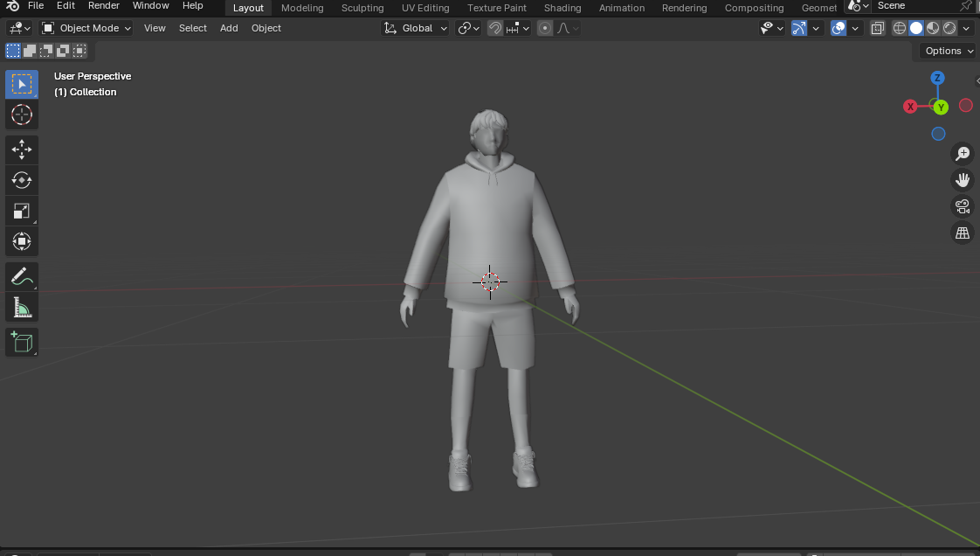Switch to the Modeling workspace tab
980x556 pixels.
coord(302,8)
